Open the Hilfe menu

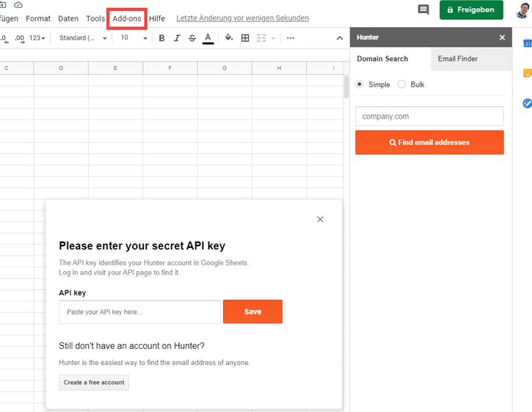click(157, 18)
